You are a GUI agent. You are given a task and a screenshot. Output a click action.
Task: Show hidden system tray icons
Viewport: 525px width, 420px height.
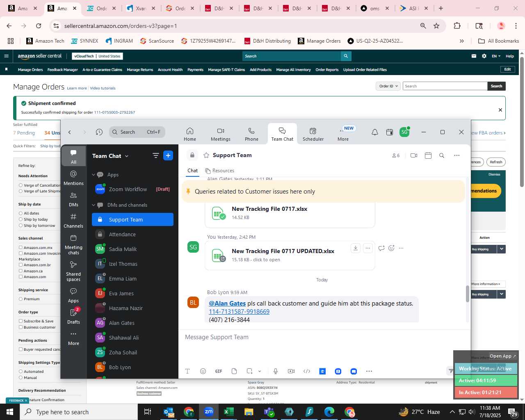pyautogui.click(x=452, y=412)
